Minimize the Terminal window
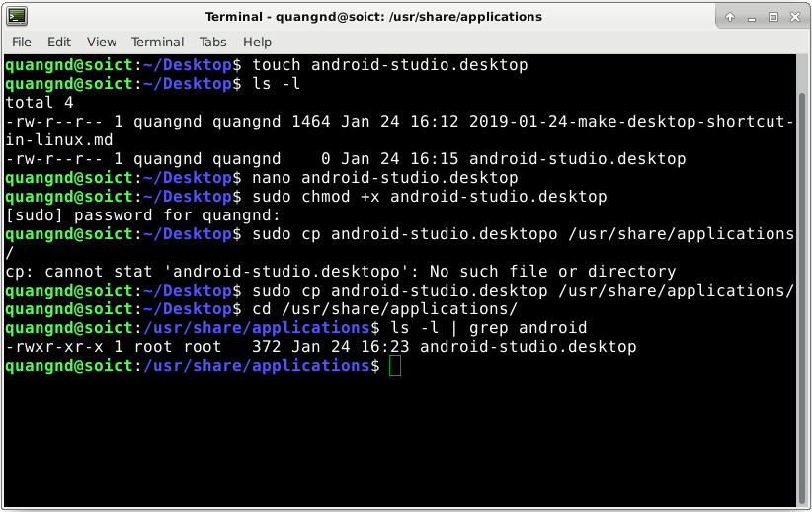 tap(752, 18)
